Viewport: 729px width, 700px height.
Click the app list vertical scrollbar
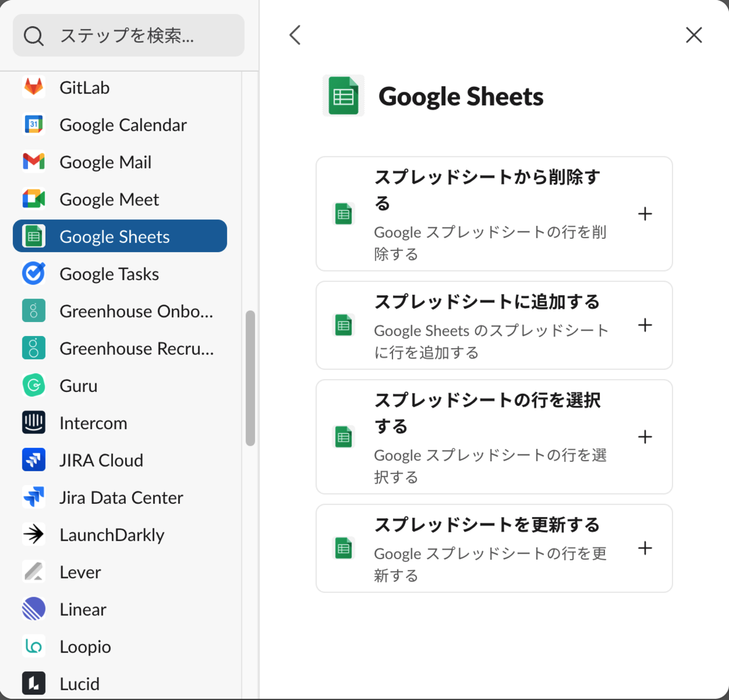[x=250, y=379]
